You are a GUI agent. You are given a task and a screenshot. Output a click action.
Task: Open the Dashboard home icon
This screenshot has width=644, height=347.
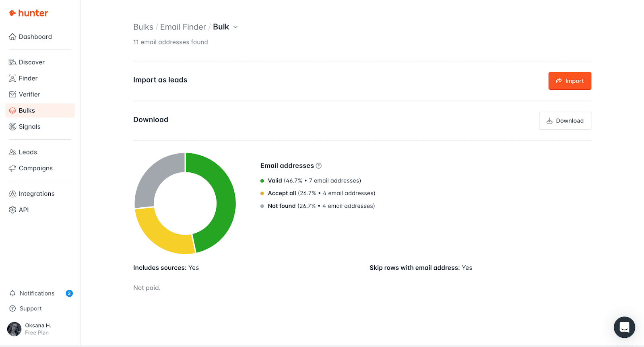(x=12, y=37)
